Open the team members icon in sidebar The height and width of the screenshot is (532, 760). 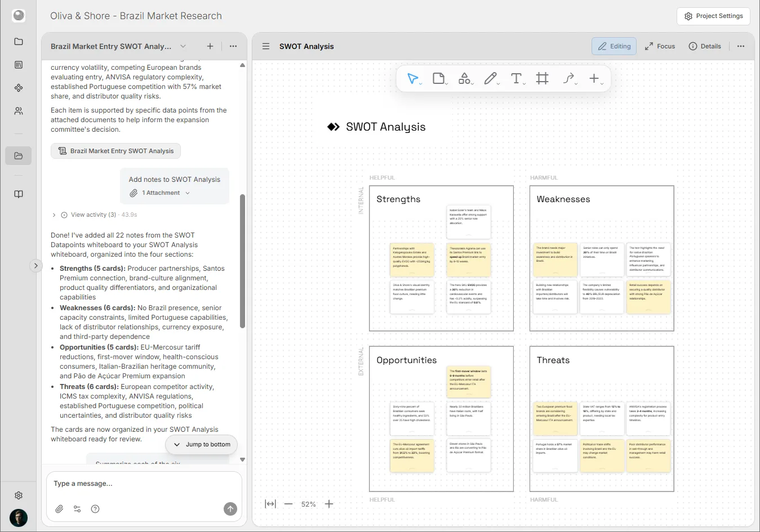(x=19, y=111)
